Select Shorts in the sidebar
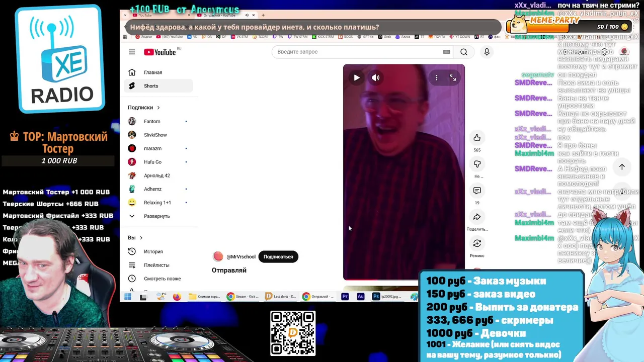644x362 pixels. point(158,86)
